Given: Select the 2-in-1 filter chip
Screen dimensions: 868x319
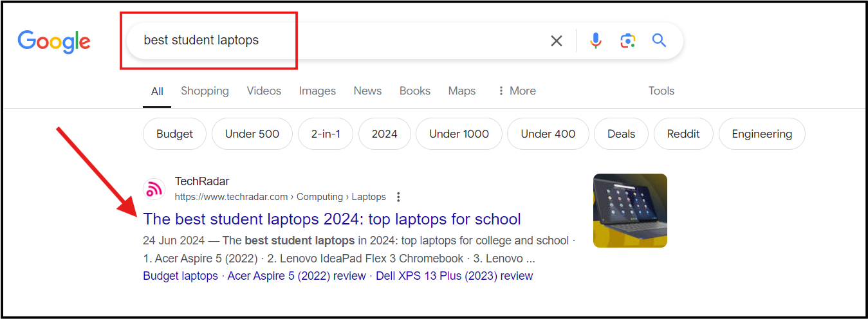Looking at the screenshot, I should pyautogui.click(x=326, y=134).
